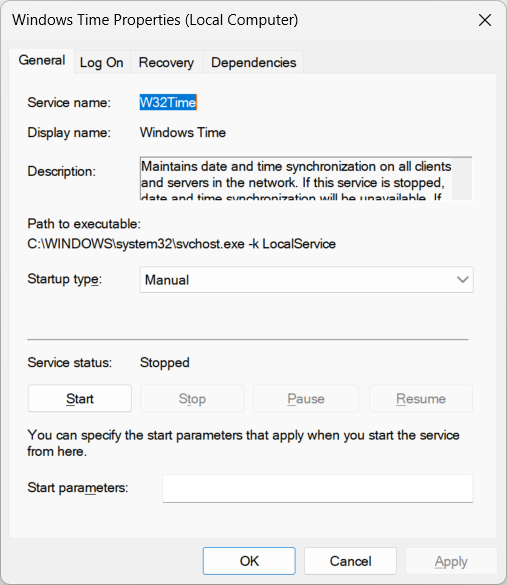
Task: Click the description text box
Action: 295,179
